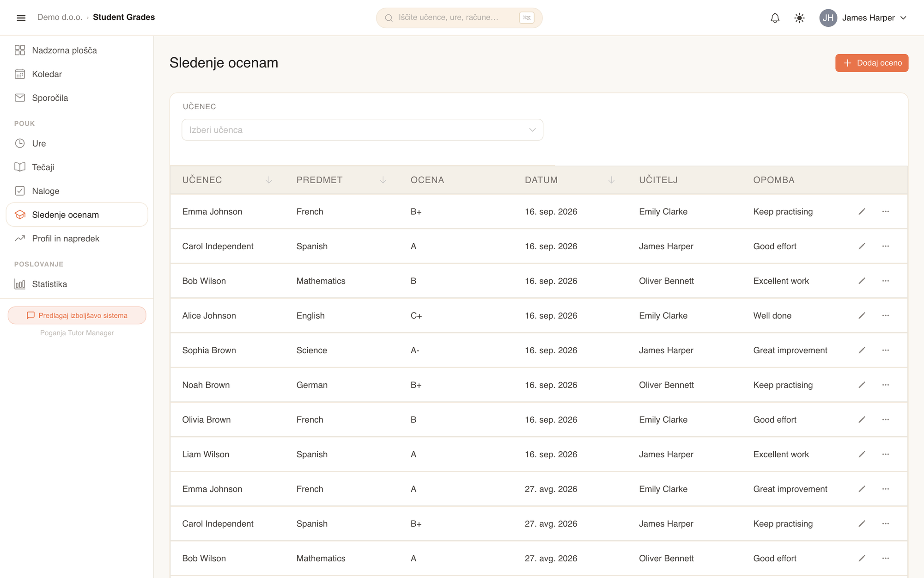Go to Sporočila messages

click(77, 98)
